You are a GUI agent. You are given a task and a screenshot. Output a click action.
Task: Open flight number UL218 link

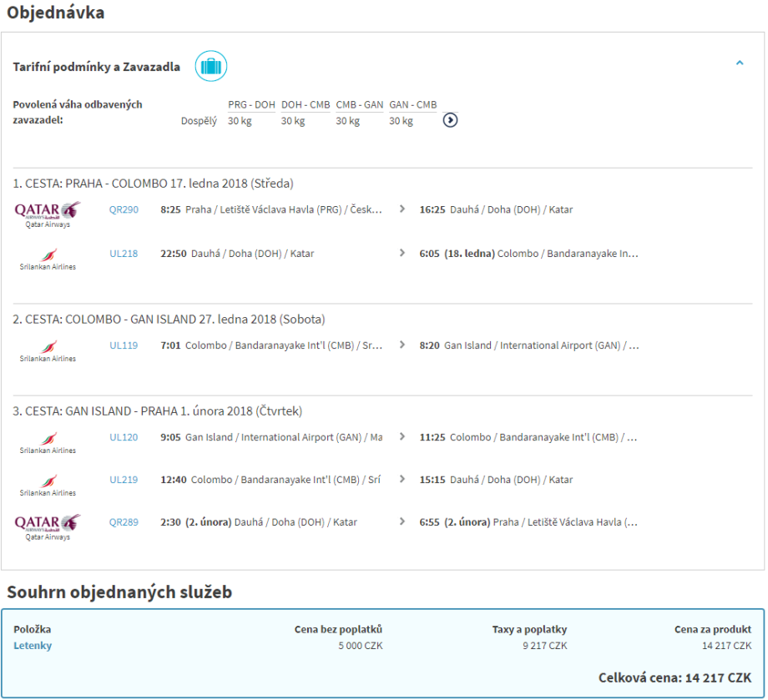(124, 254)
